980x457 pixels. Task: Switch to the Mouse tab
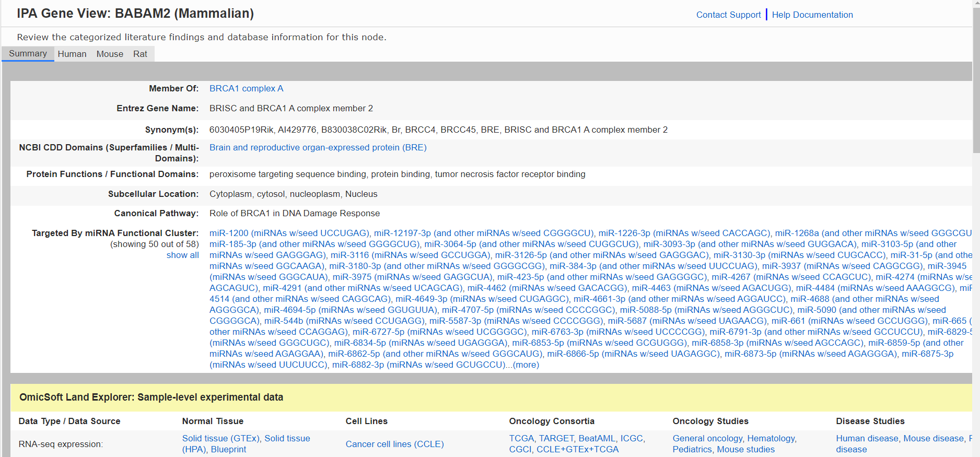coord(110,54)
